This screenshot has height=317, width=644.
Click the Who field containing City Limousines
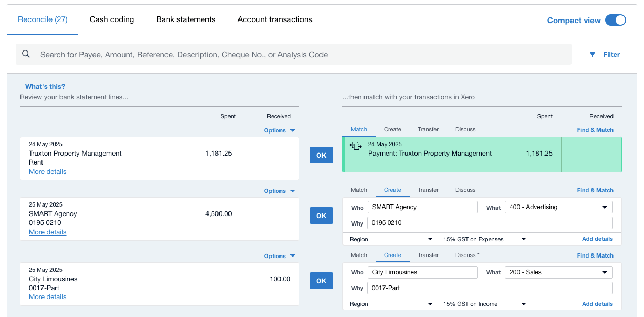pos(423,272)
